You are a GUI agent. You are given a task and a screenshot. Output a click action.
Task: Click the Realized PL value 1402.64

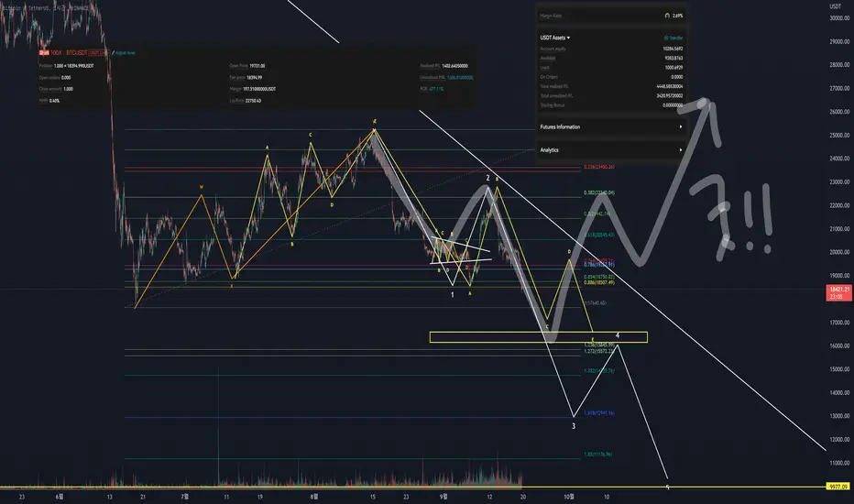click(x=454, y=66)
